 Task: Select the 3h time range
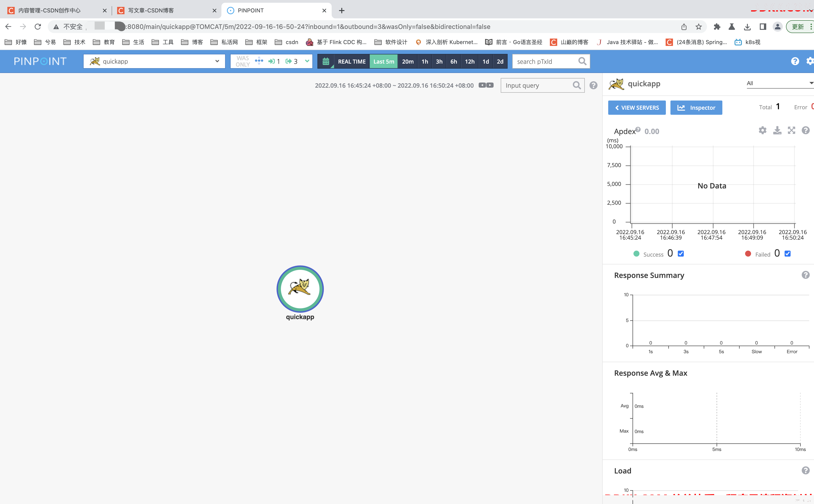pos(439,62)
